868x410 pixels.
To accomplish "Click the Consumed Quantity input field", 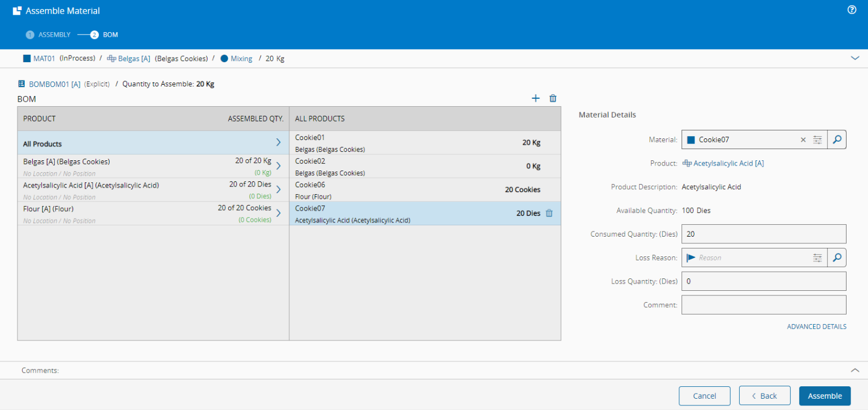I will (x=763, y=234).
